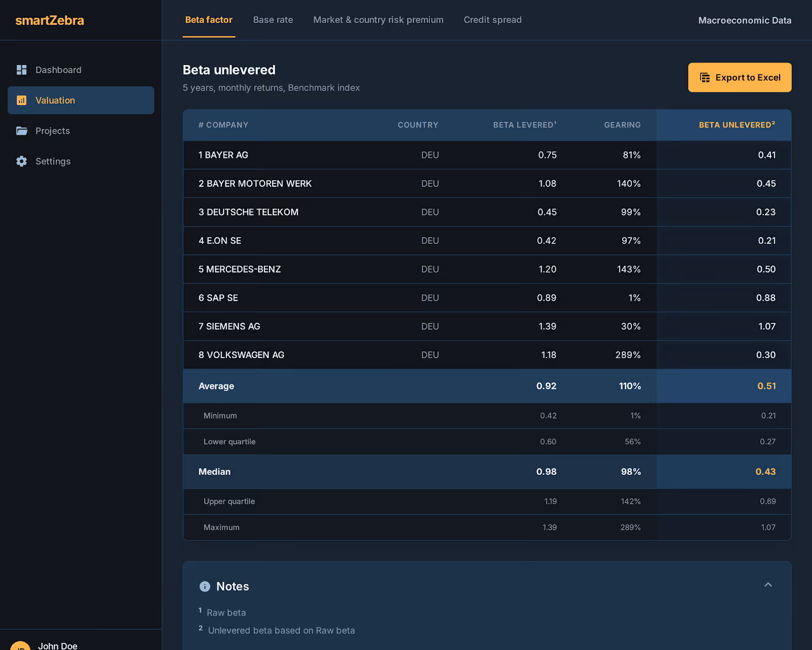Image resolution: width=812 pixels, height=650 pixels.
Task: Click average unlevered beta value 0.51
Action: point(766,386)
